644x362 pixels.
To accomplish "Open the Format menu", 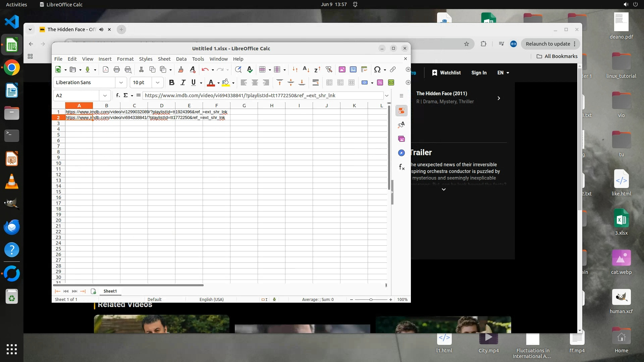I will pos(125,59).
